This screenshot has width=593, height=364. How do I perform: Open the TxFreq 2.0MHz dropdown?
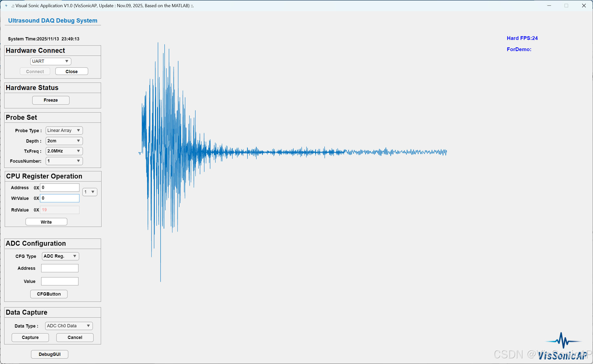[64, 151]
